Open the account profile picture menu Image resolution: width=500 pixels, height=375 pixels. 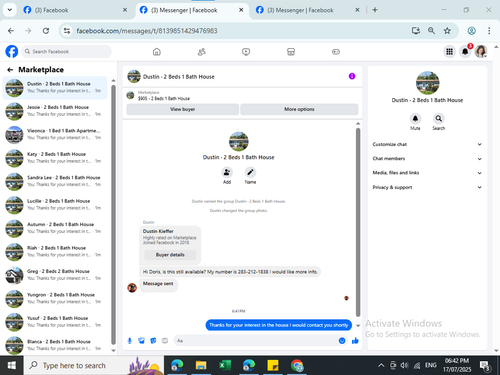click(481, 52)
